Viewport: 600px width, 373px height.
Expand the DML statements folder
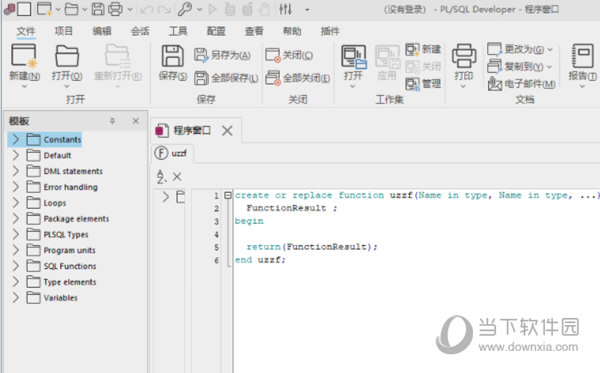[15, 171]
